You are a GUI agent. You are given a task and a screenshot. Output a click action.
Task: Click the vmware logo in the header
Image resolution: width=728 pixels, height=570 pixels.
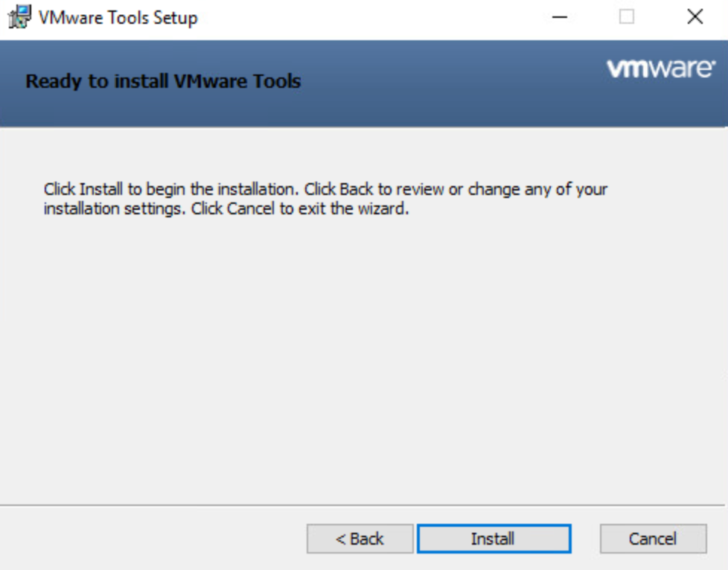(x=660, y=68)
